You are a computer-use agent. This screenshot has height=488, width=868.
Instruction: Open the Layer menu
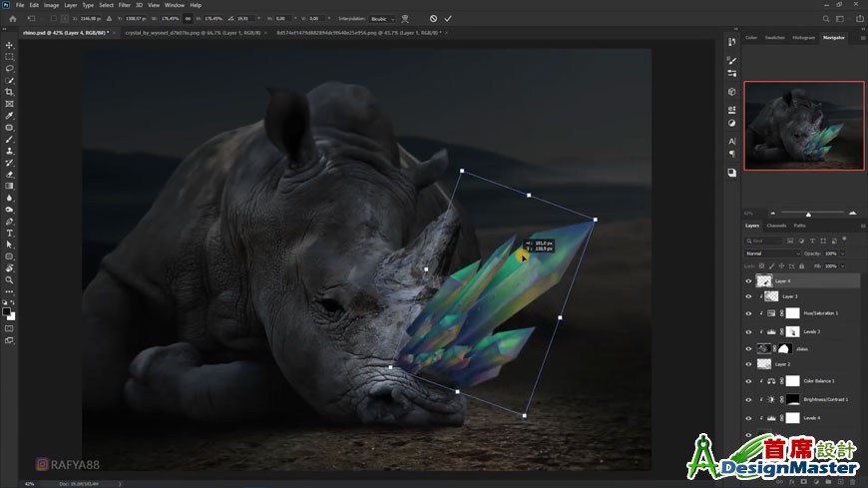click(x=71, y=5)
